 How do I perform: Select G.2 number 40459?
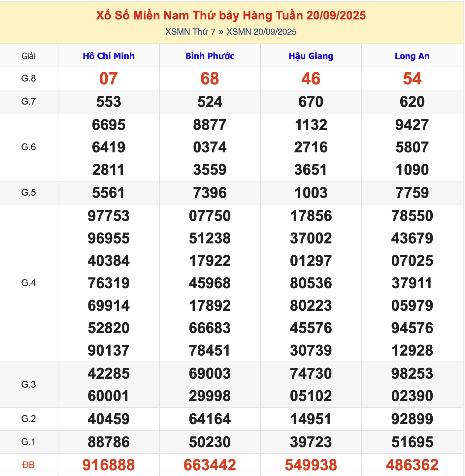coord(109,419)
